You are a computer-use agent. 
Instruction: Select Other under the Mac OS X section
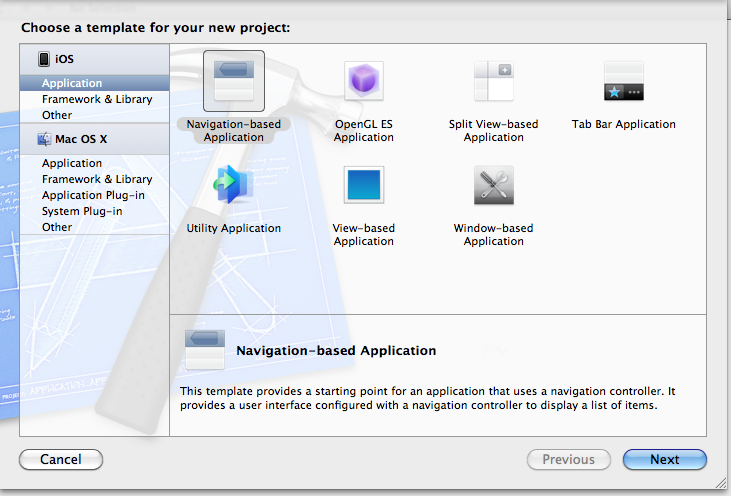[x=95, y=227]
